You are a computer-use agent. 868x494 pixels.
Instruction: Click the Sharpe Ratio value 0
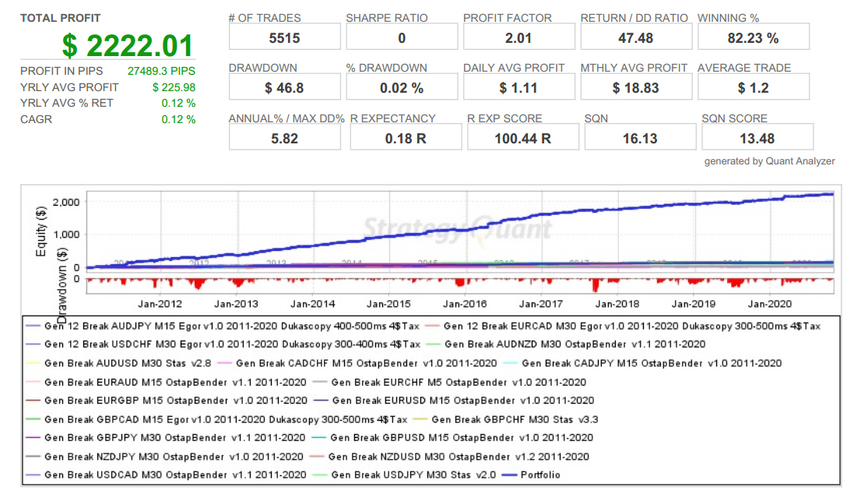(402, 37)
